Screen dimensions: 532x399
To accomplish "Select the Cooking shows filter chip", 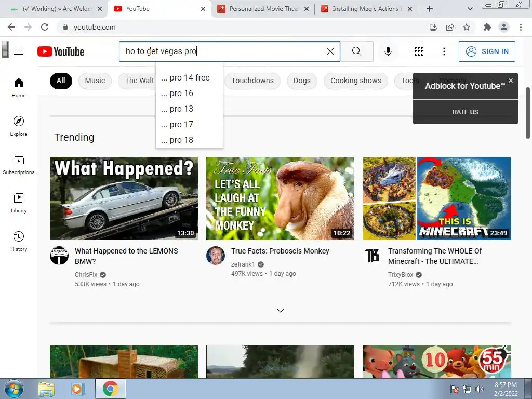I will [x=355, y=81].
